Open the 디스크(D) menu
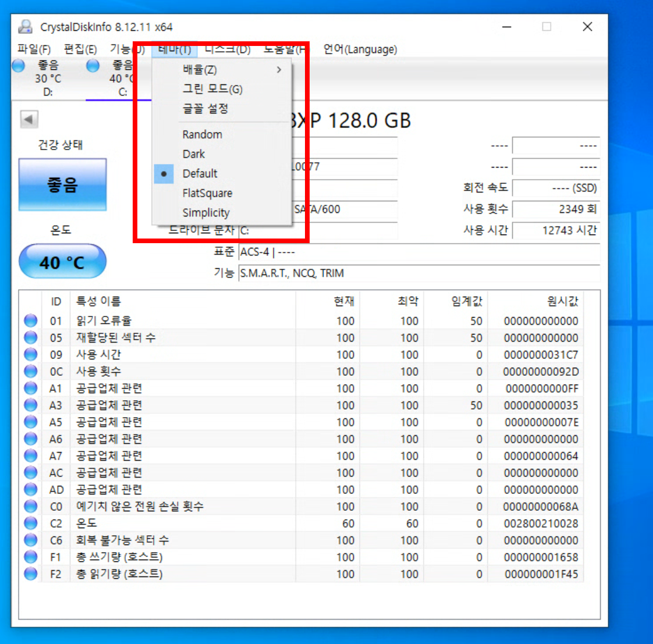This screenshot has width=653, height=644. coord(228,49)
